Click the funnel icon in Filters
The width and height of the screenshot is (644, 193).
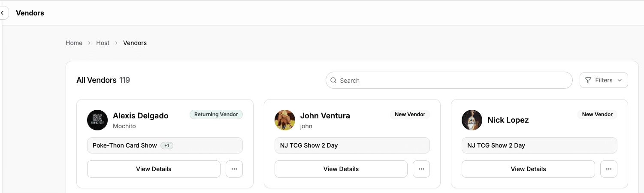pos(588,80)
